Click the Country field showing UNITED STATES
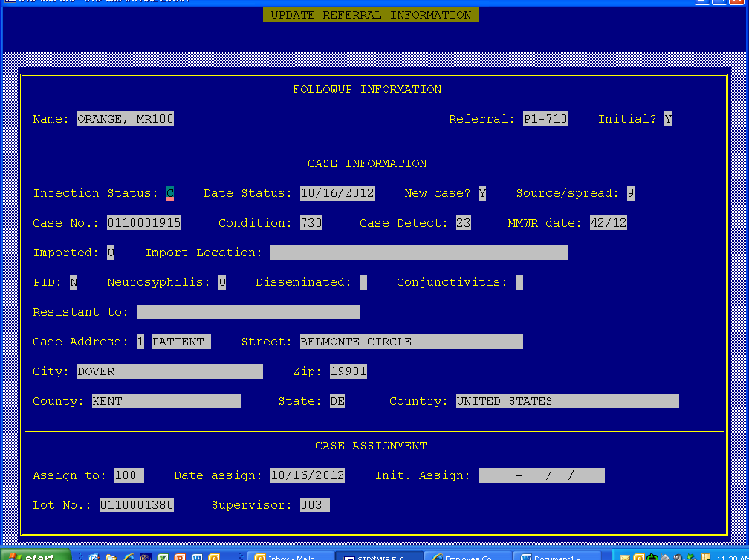749x560 pixels. coord(567,401)
